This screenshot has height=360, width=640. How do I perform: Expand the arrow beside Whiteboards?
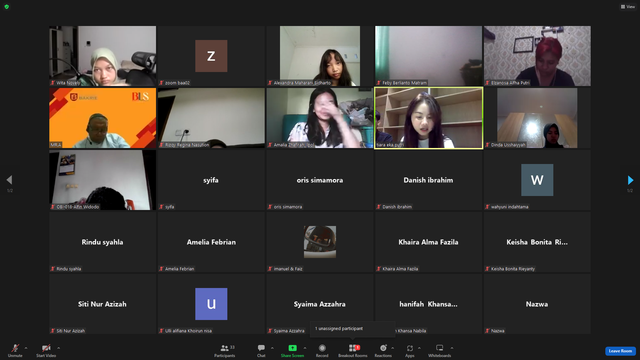pos(452,348)
